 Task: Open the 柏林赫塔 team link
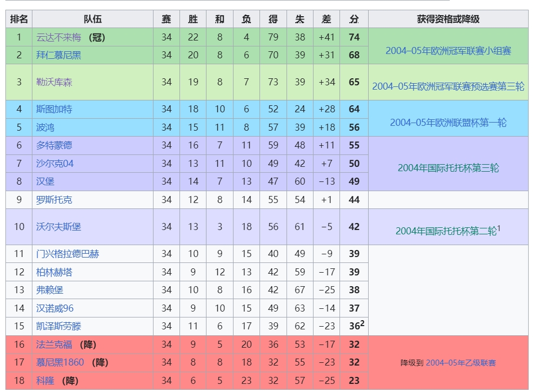tap(54, 272)
